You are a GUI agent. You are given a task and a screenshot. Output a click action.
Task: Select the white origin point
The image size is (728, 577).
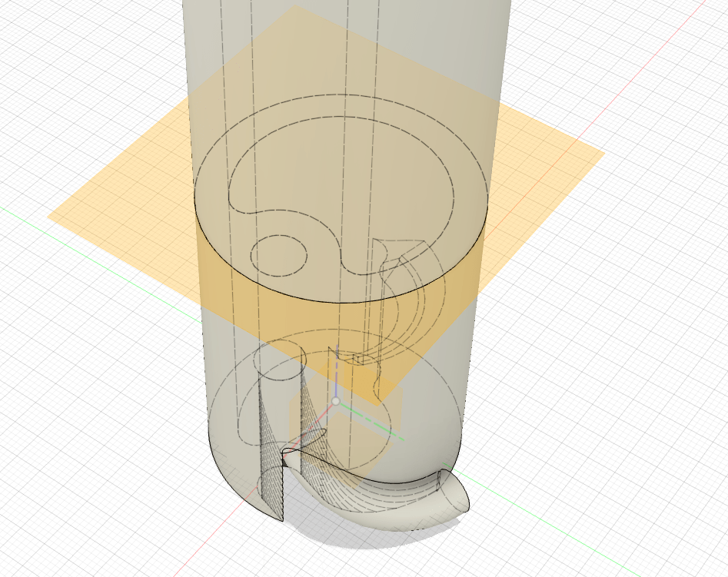coord(335,402)
